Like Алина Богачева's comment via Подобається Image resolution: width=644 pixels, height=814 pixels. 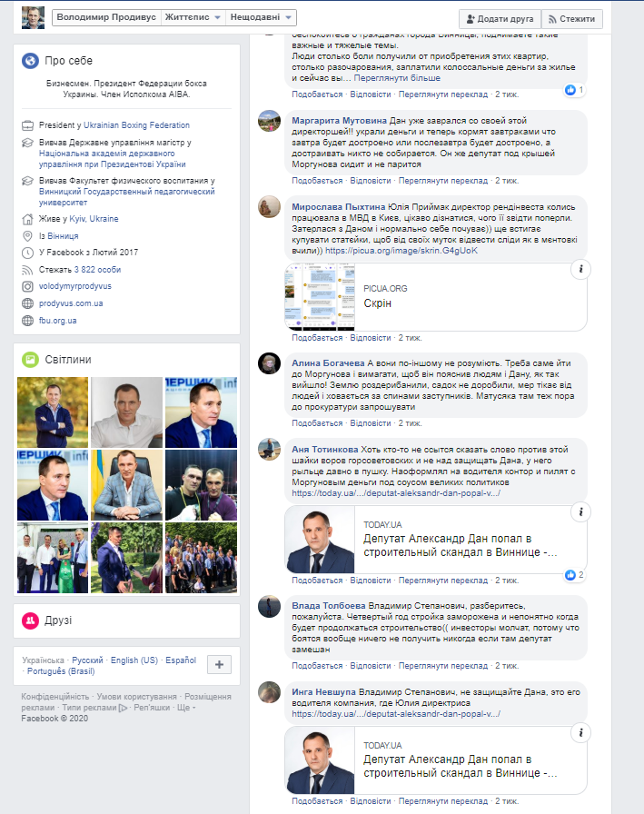317,423
